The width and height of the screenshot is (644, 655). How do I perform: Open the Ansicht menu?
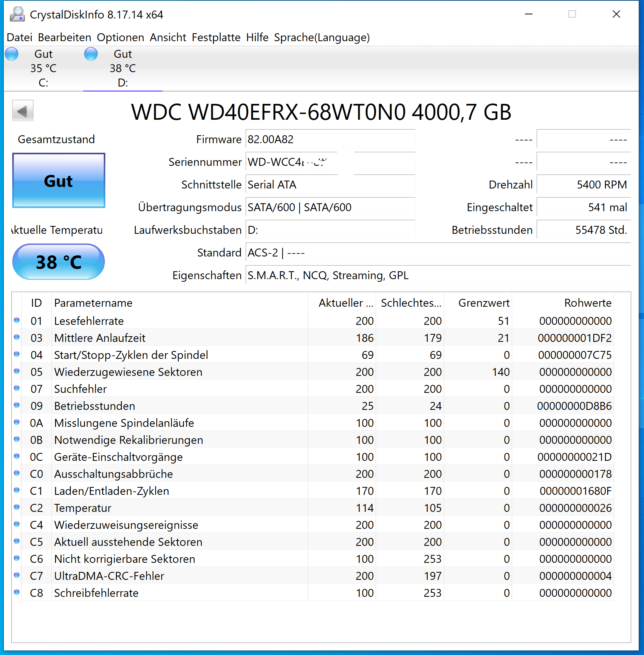coord(168,37)
